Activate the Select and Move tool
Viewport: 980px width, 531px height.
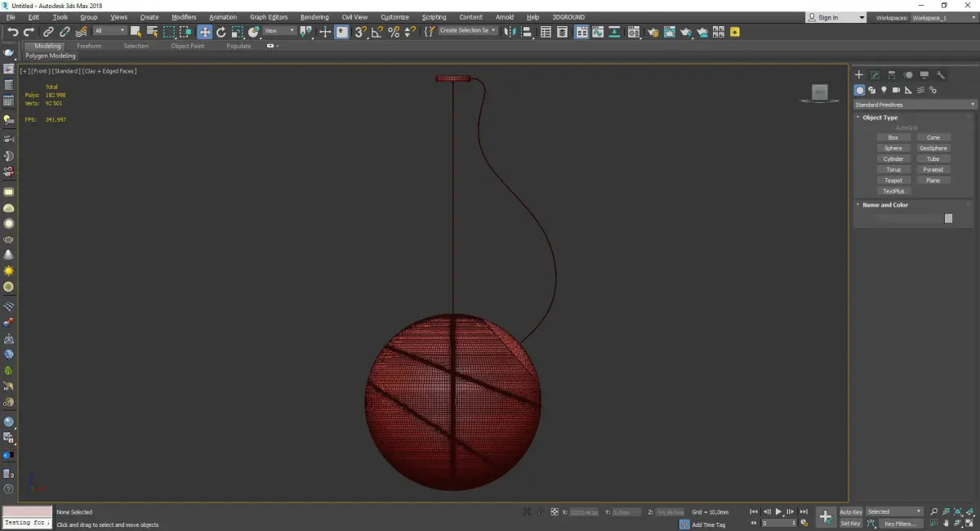(204, 32)
